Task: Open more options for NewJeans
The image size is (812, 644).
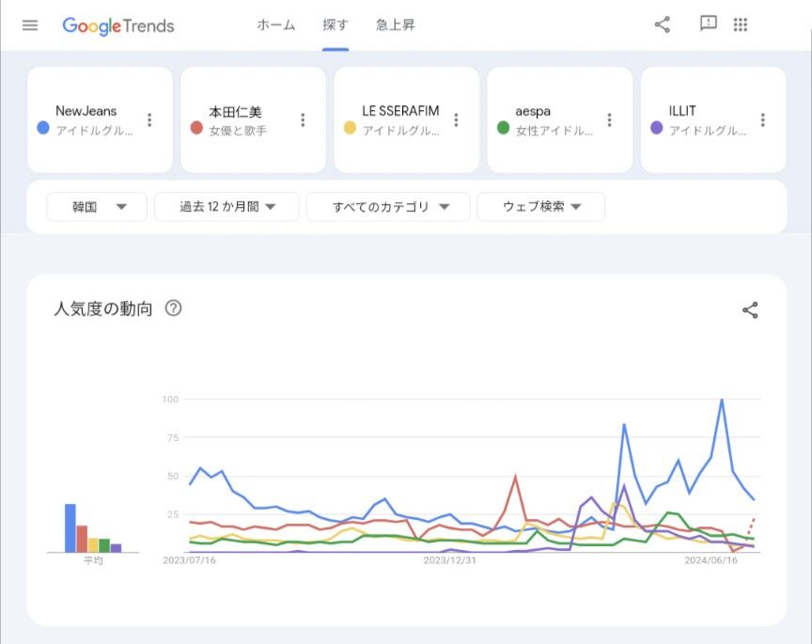Action: 149,119
